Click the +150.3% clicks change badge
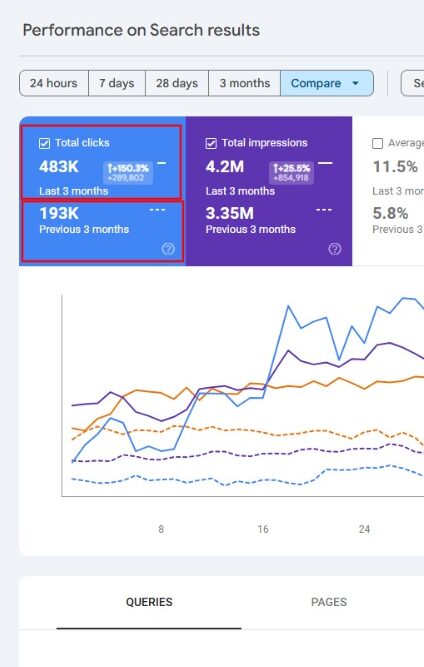The width and height of the screenshot is (424, 667). tap(128, 172)
